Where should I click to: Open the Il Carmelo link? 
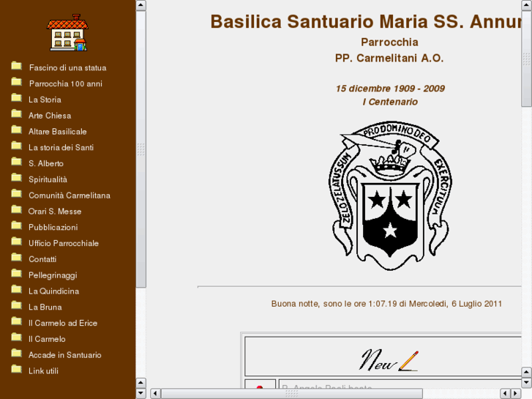pos(47,339)
